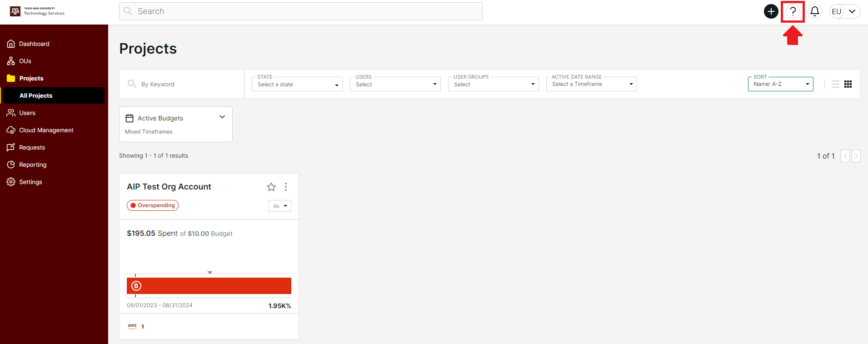This screenshot has width=868, height=344.
Task: Go to Dashboard in sidebar
Action: [x=34, y=44]
